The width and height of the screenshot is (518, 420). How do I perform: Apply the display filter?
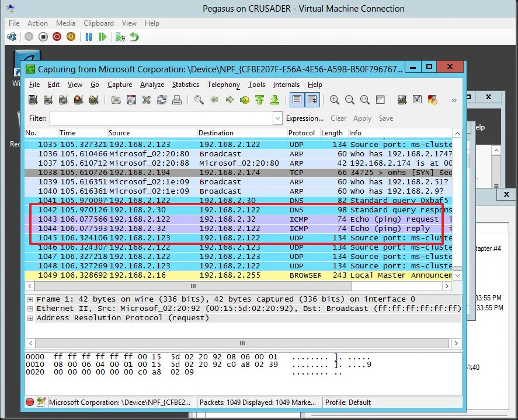(362, 118)
